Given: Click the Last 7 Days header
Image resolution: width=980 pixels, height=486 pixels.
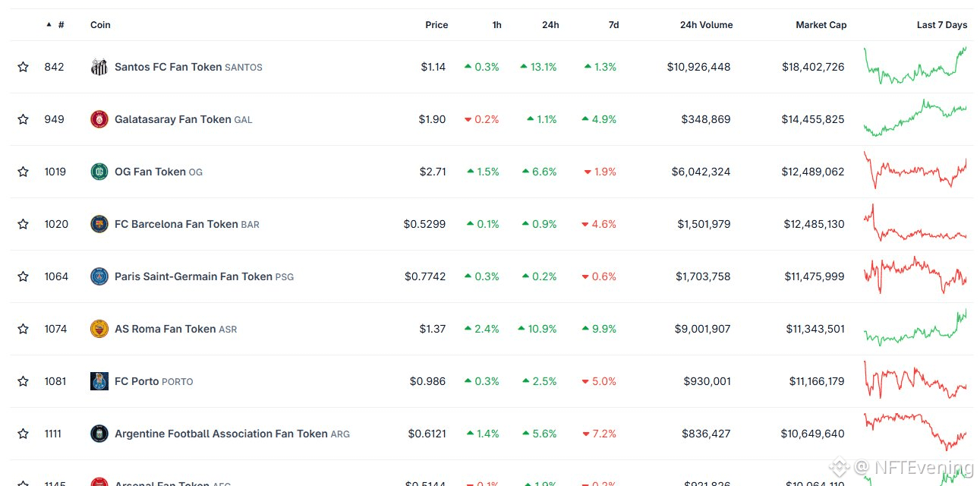Looking at the screenshot, I should 942,25.
